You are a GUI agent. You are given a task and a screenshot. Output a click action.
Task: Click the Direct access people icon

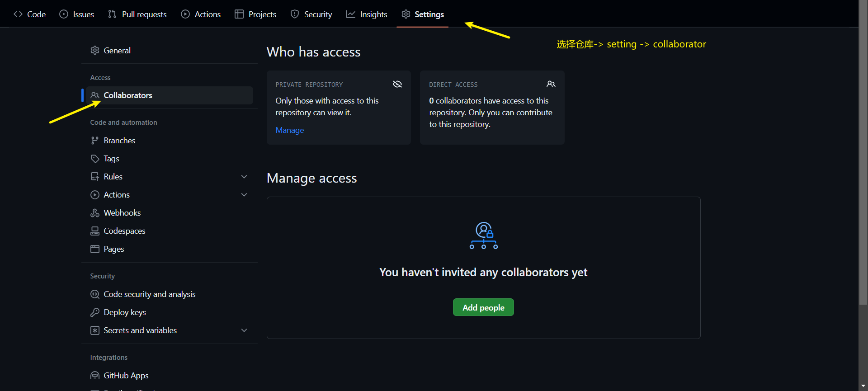click(x=551, y=84)
